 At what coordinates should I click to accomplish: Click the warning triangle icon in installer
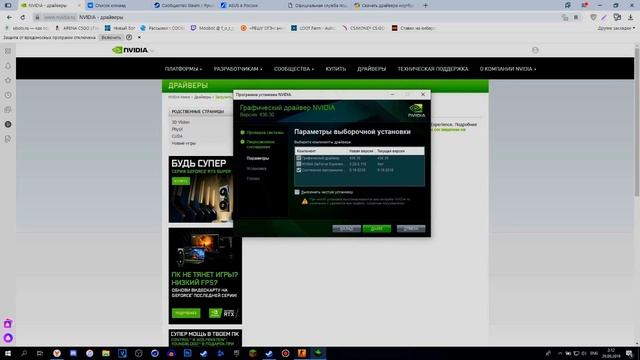click(x=304, y=201)
